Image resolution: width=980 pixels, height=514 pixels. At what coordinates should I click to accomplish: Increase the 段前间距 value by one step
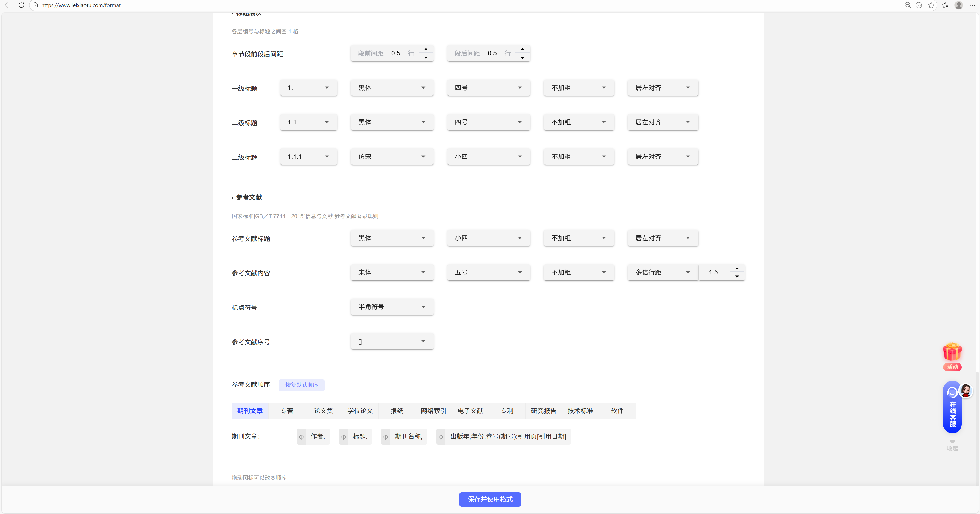pos(426,49)
